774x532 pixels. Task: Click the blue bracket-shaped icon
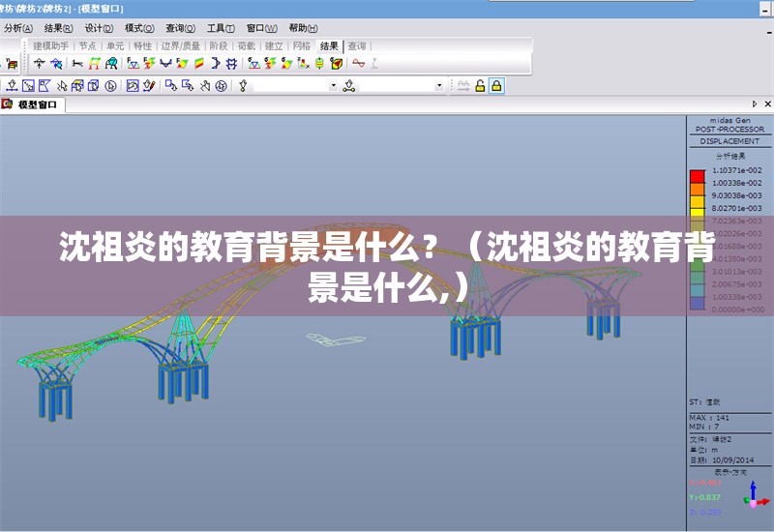click(x=215, y=63)
